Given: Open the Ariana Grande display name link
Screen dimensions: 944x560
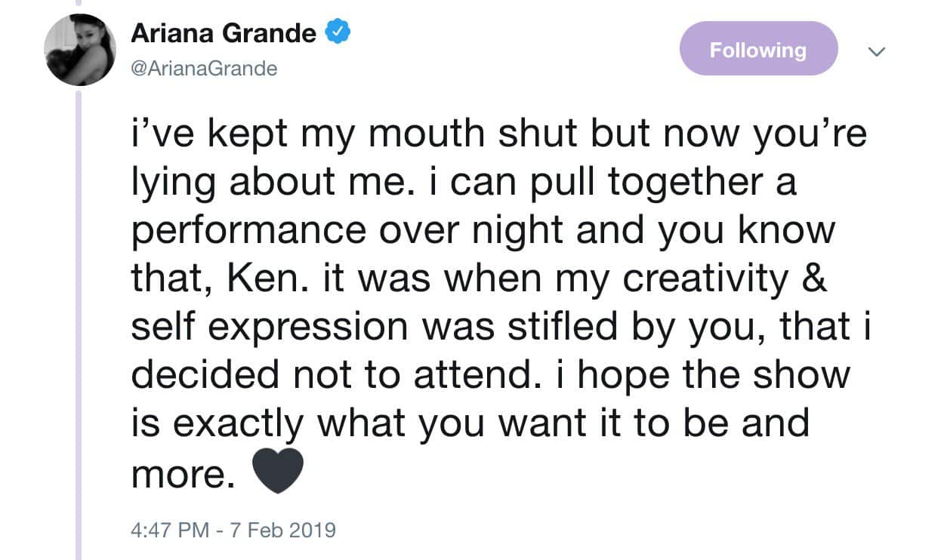Looking at the screenshot, I should [224, 33].
